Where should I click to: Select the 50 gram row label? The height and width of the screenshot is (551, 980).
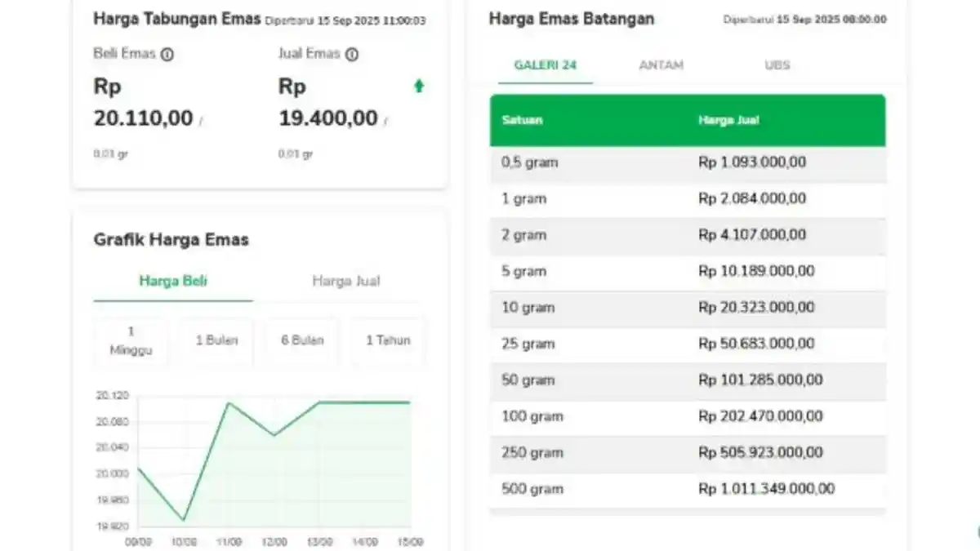pos(528,380)
